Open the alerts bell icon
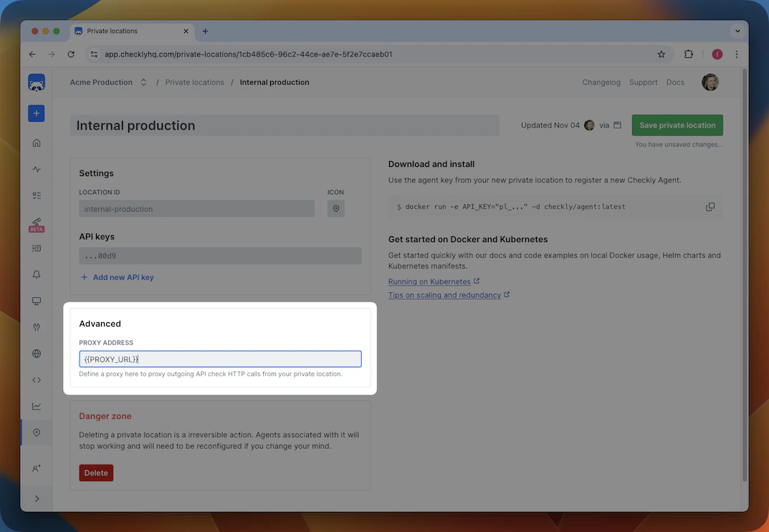Screen dimensions: 769x532 pyautogui.click(x=37, y=274)
